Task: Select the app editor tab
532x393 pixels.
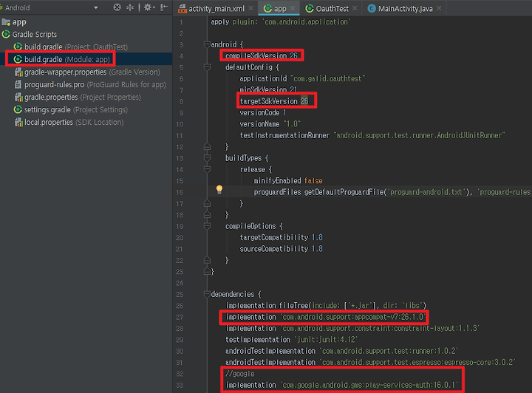Action: tap(279, 8)
